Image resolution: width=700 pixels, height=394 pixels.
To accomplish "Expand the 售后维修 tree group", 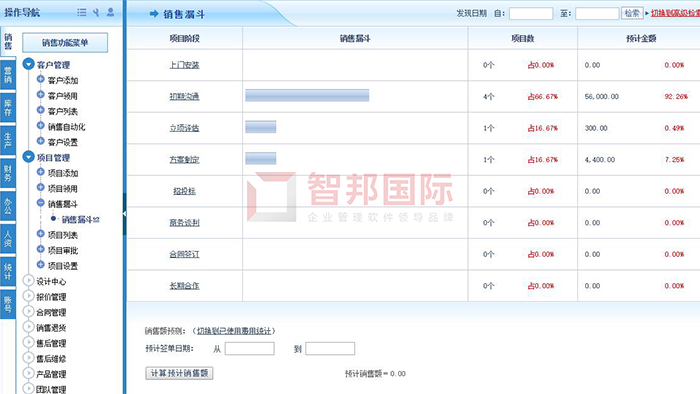I will [29, 358].
